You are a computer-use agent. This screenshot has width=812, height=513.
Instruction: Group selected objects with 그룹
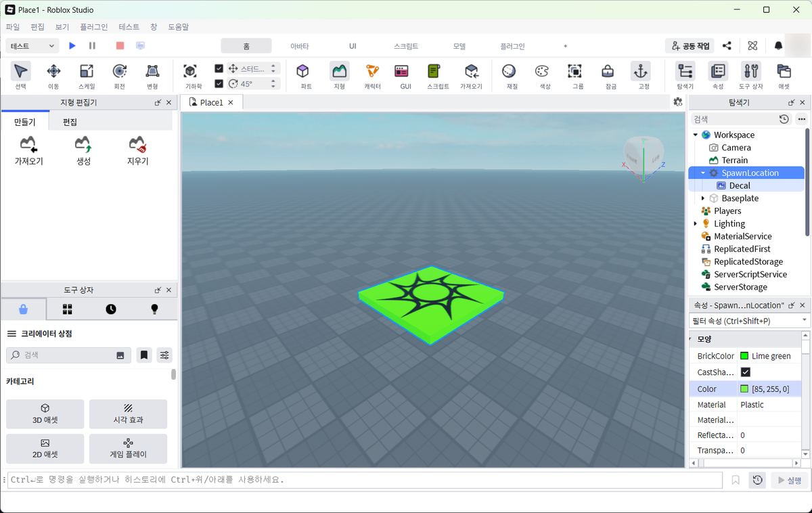pos(575,76)
